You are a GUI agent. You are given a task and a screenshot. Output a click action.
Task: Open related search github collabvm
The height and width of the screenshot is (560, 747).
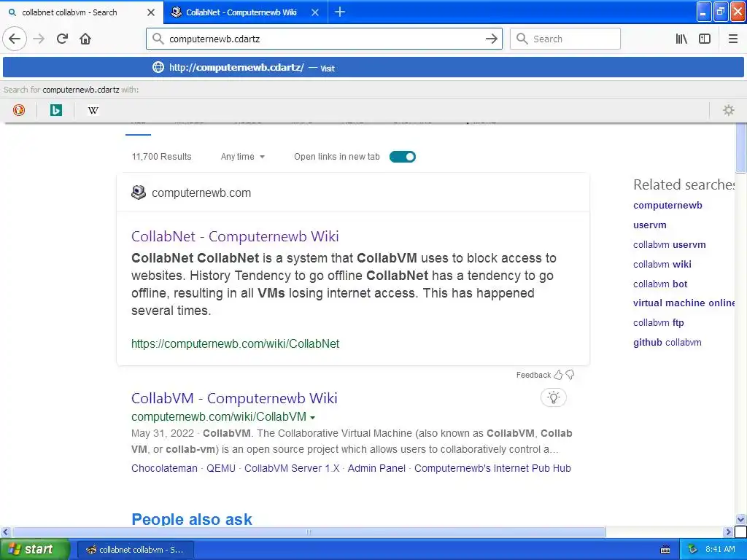click(667, 343)
